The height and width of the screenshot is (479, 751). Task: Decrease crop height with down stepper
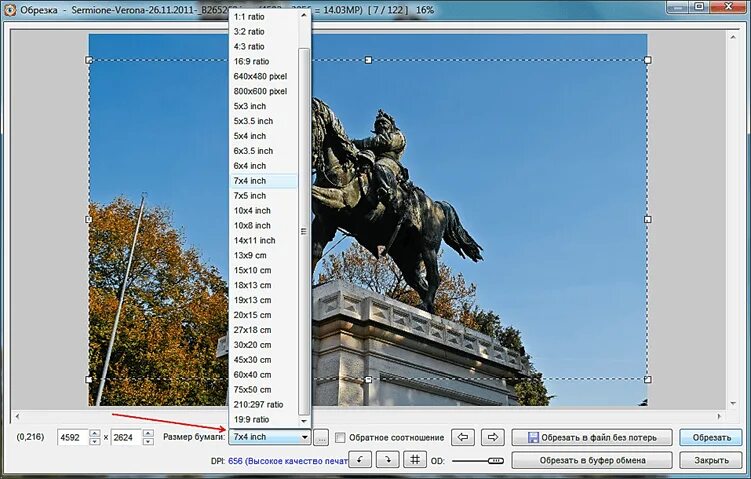[x=148, y=441]
